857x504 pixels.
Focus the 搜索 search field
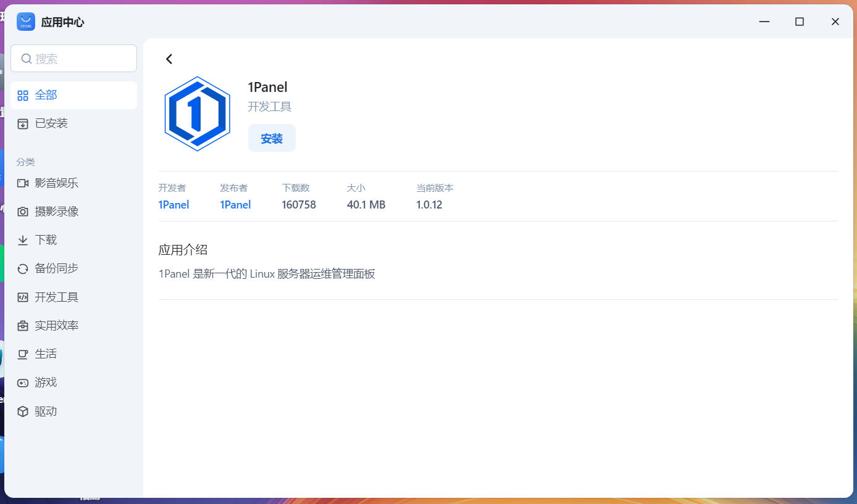pos(73,59)
